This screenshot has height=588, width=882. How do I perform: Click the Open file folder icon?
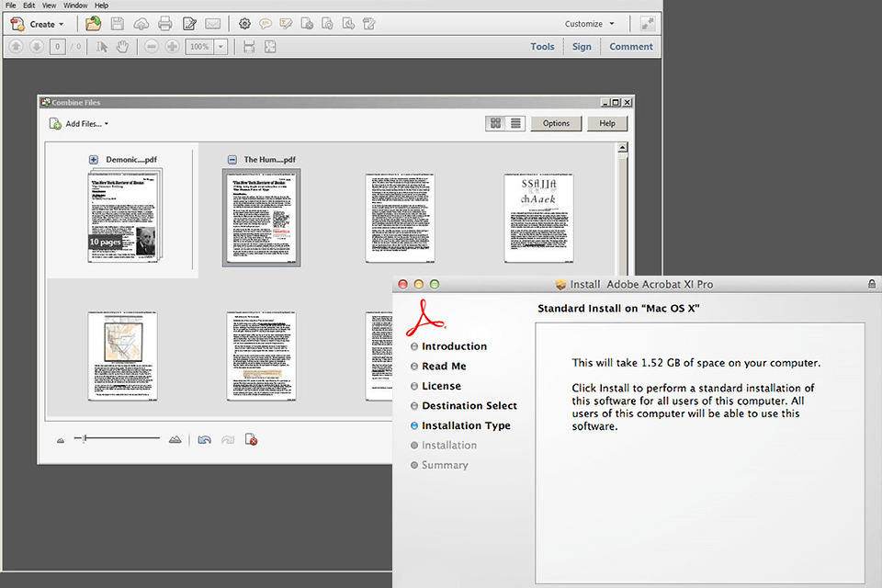(x=94, y=23)
